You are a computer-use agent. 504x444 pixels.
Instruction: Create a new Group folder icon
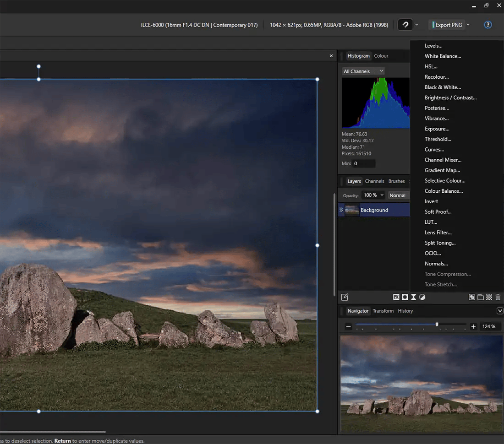(x=480, y=297)
